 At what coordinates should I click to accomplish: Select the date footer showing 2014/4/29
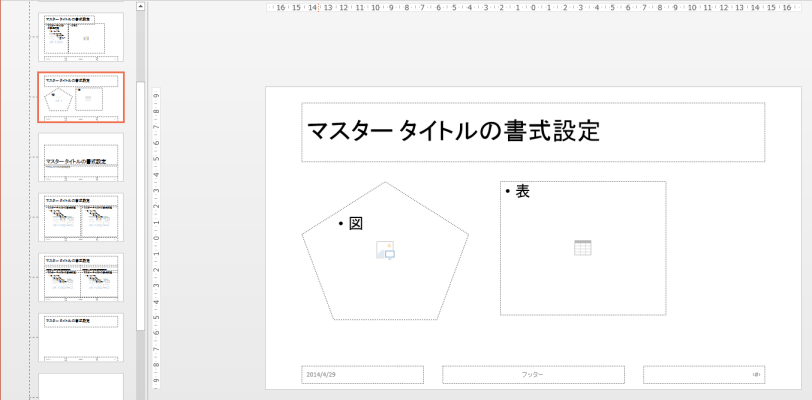[362, 375]
